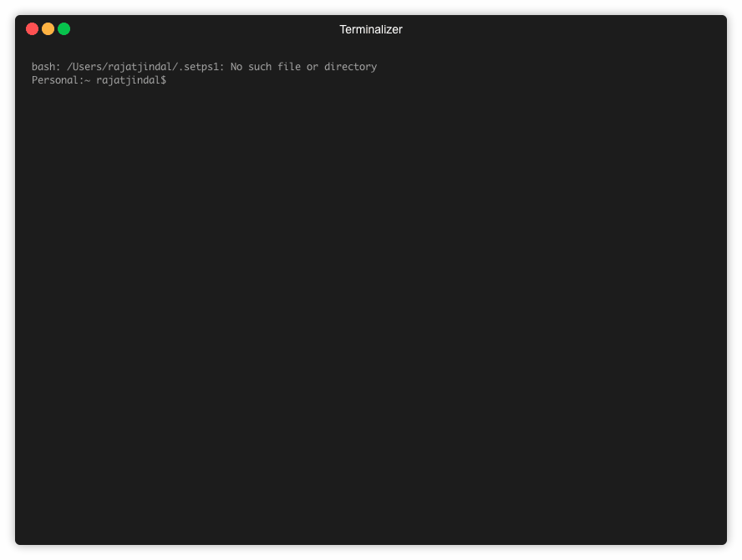Place cursor just after the prompt's dollar sign
The width and height of the screenshot is (742, 560).
point(170,80)
